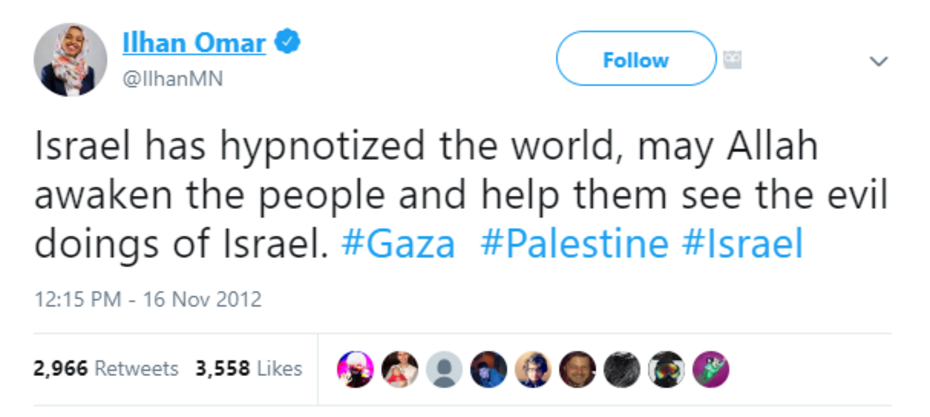Click the curly-haired glasses liker avatar
Viewport: 930px width, 417px height.
point(532,369)
